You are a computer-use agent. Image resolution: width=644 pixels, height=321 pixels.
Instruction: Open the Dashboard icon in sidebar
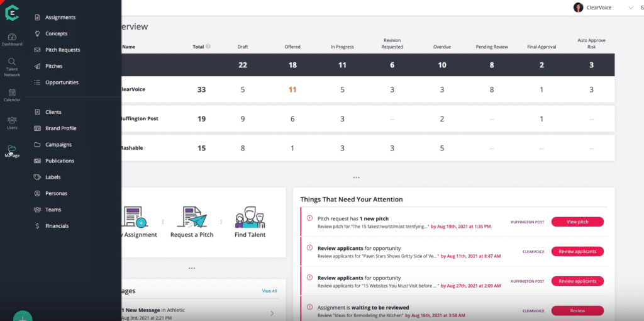(12, 37)
